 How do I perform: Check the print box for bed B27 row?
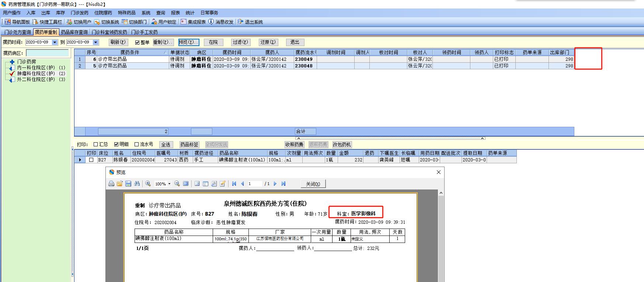tap(91, 160)
